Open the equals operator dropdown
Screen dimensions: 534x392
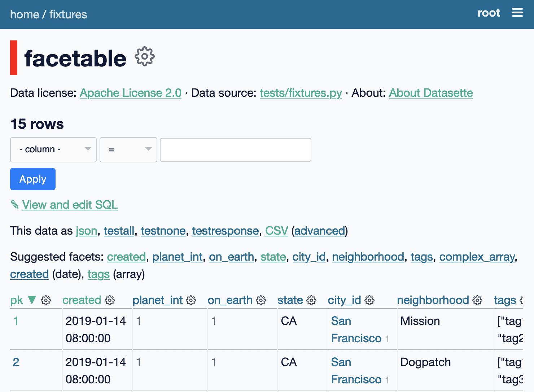[x=128, y=149]
